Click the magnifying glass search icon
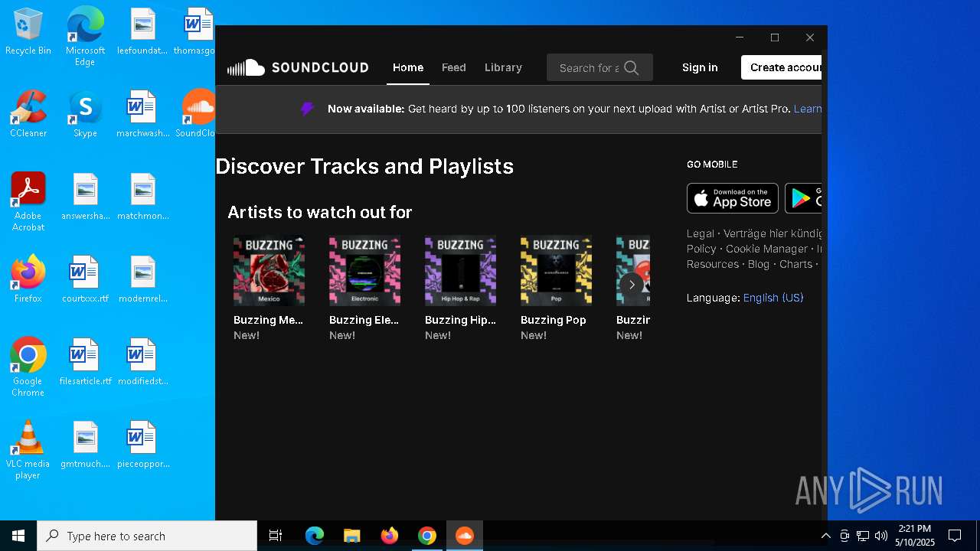The height and width of the screenshot is (551, 980). pos(632,68)
